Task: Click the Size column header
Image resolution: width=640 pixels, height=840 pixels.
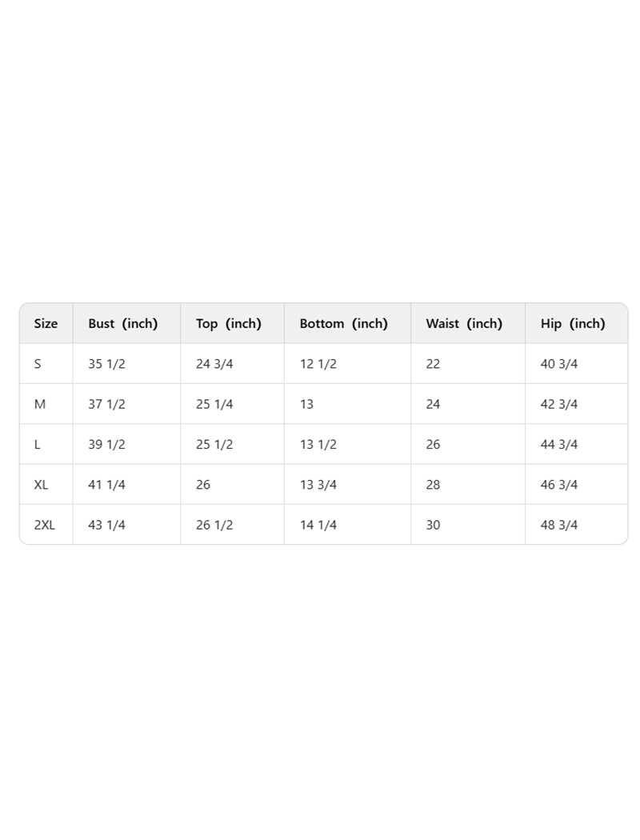Action: pyautogui.click(x=46, y=324)
